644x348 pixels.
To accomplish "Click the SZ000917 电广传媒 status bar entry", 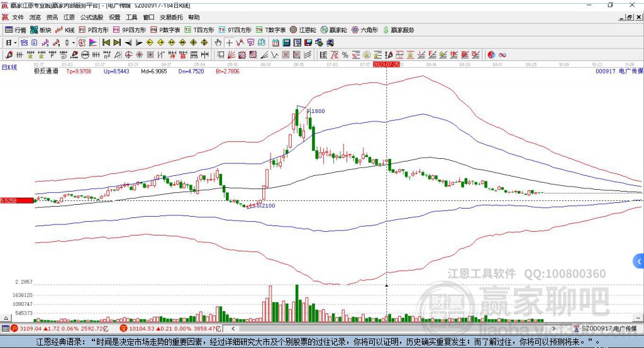I will click(606, 329).
